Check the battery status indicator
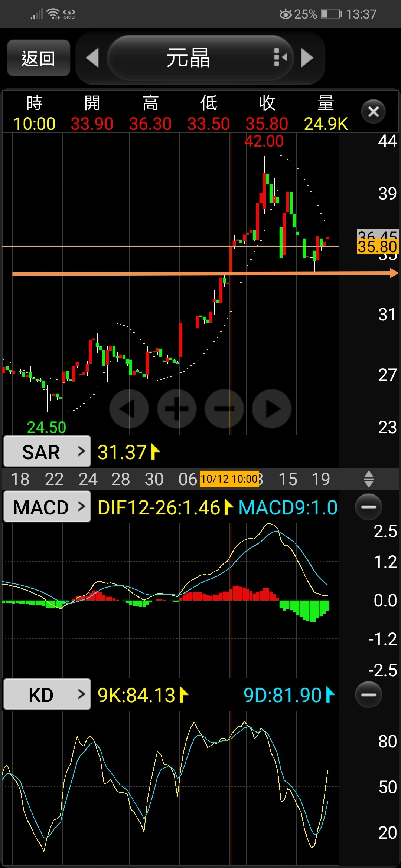 pos(332,14)
